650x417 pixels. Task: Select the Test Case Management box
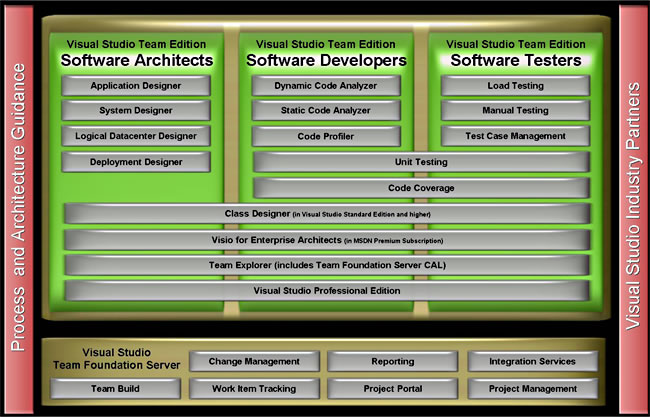[x=515, y=136]
